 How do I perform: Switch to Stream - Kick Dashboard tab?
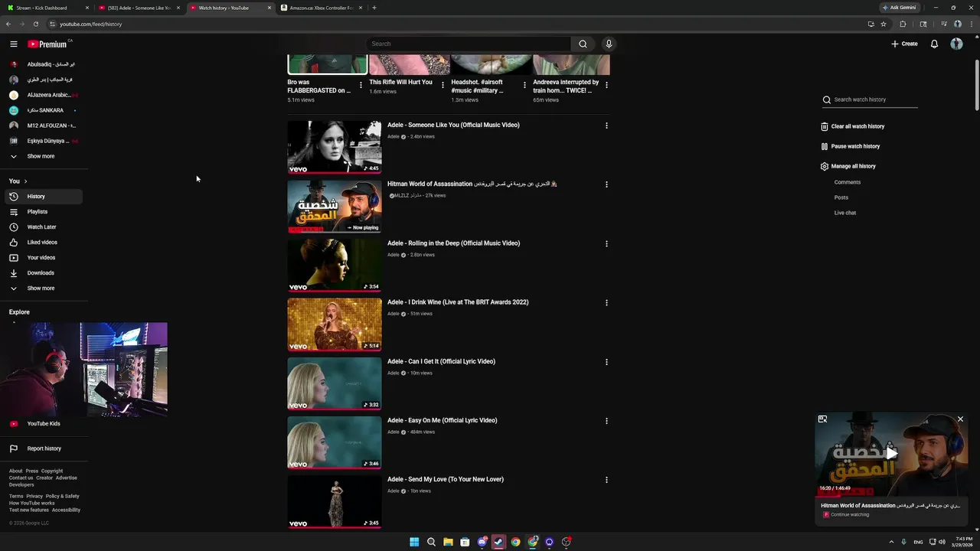coord(47,8)
